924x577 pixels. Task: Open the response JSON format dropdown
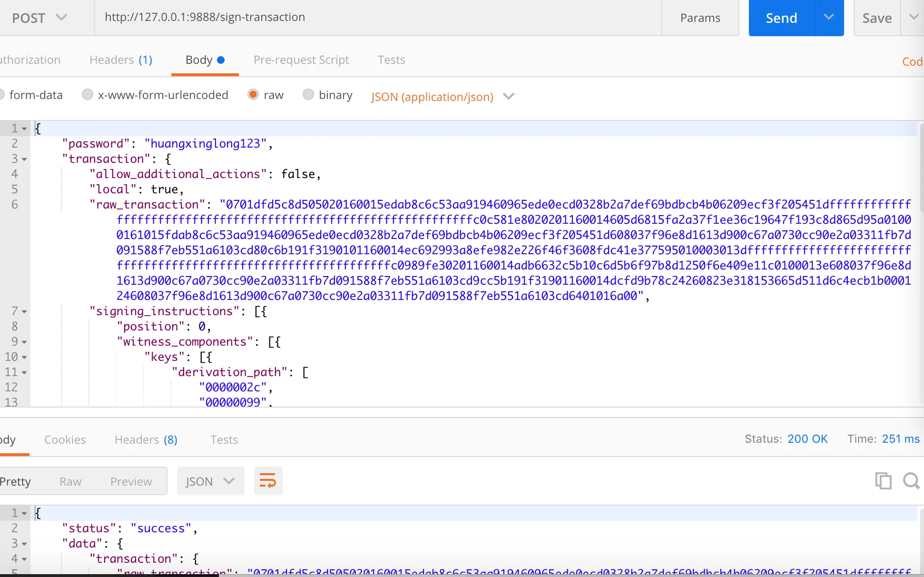click(210, 481)
